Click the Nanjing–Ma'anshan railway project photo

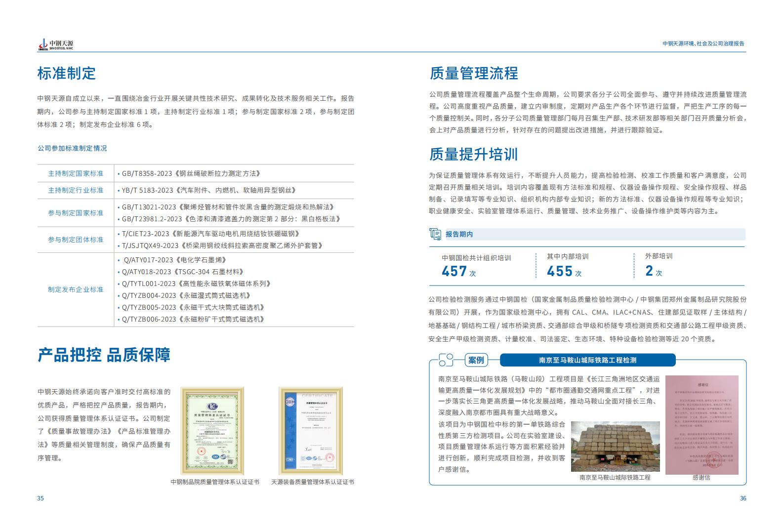coord(615,447)
